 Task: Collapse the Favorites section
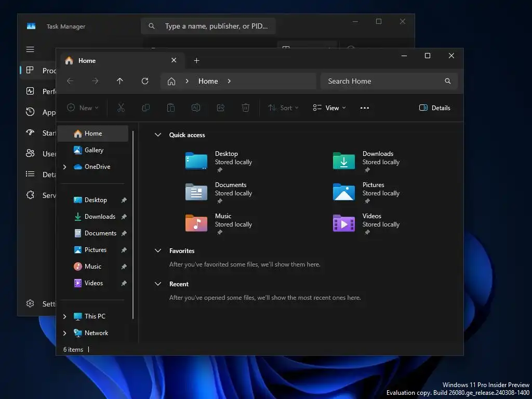(x=158, y=251)
